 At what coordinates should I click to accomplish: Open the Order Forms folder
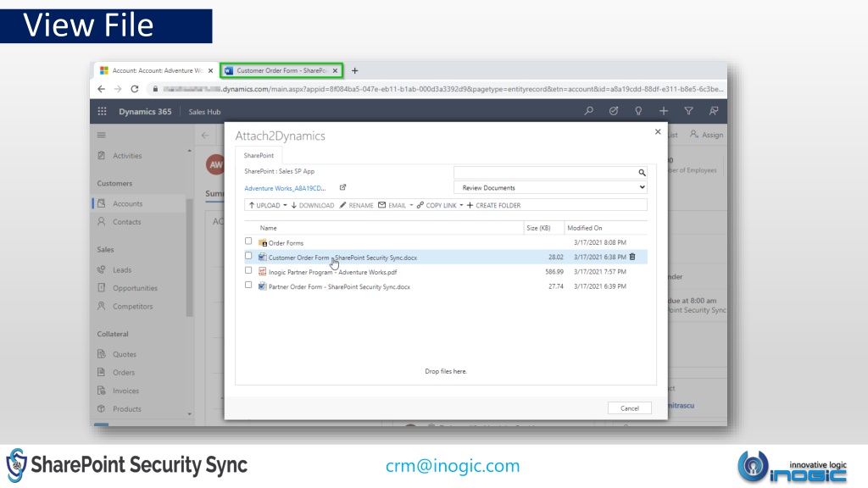click(286, 243)
